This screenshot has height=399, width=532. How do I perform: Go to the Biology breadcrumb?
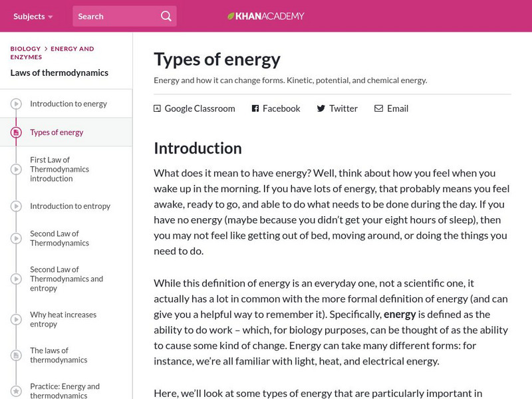pos(25,49)
